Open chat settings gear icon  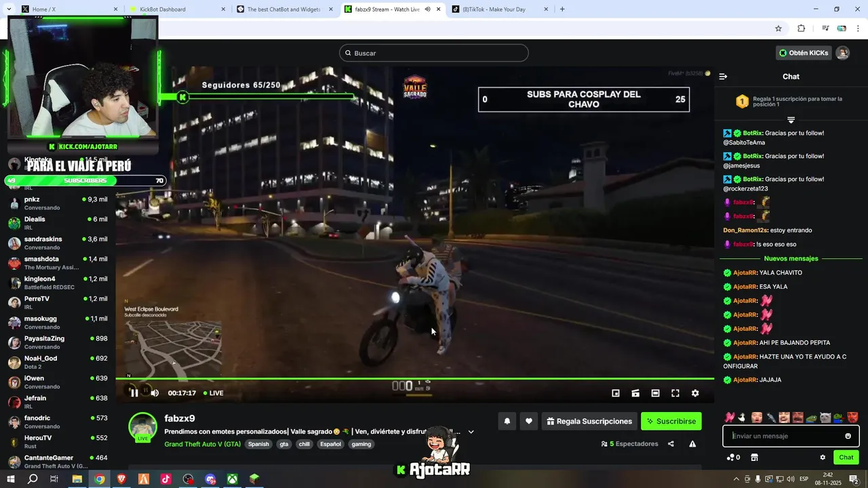[x=823, y=457]
